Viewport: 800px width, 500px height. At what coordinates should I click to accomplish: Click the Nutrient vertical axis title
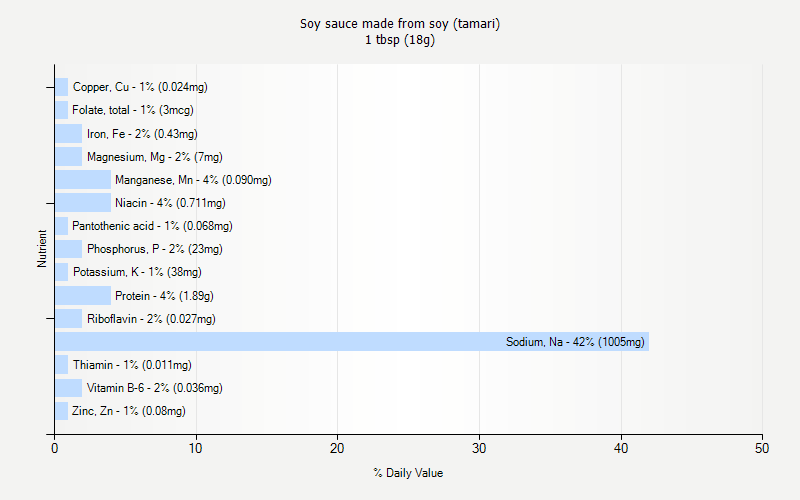pyautogui.click(x=42, y=248)
